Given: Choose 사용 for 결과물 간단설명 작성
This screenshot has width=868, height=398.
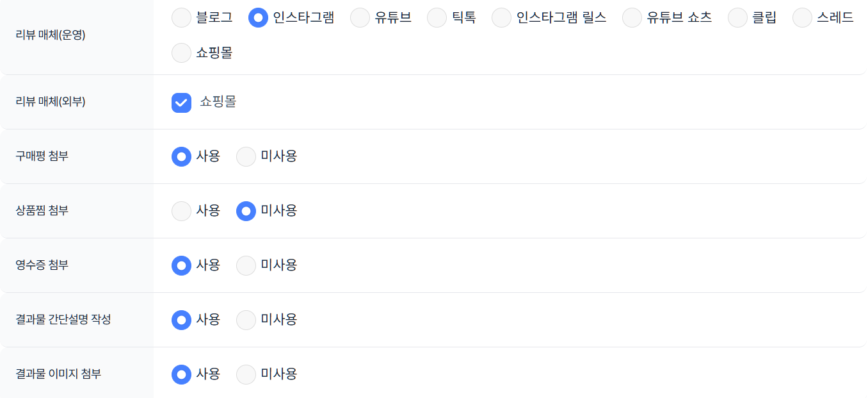Looking at the screenshot, I should point(181,320).
